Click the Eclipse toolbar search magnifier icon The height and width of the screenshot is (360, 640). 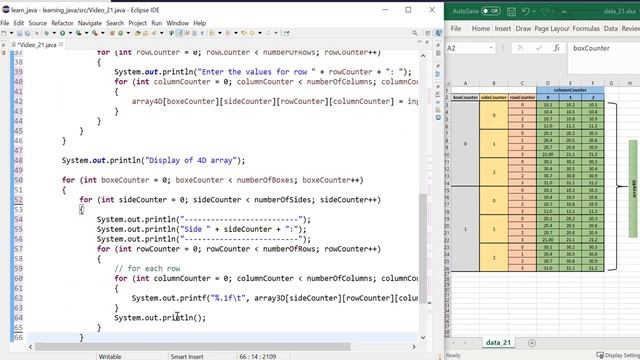[415, 33]
